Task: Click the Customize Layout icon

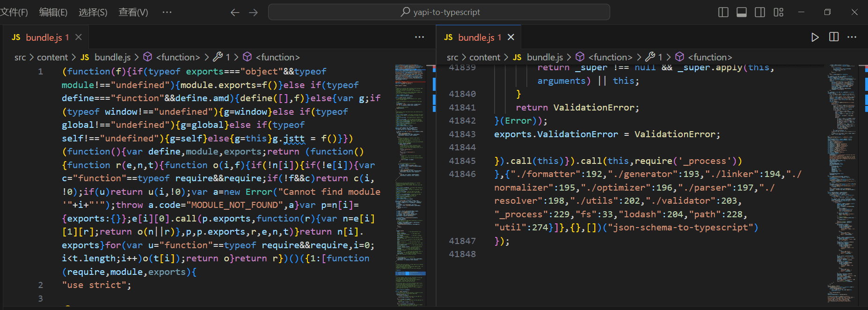Action: click(778, 12)
